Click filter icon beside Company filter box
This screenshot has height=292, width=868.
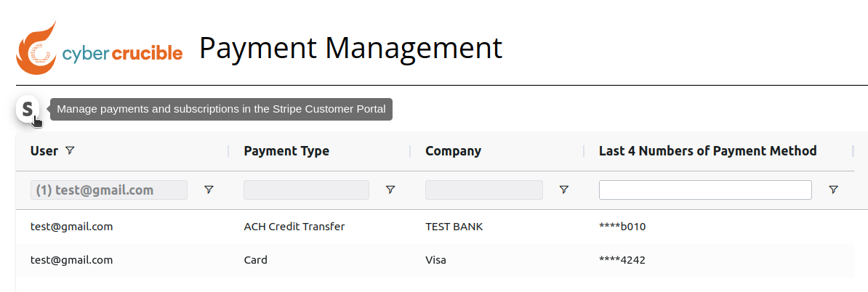[563, 190]
